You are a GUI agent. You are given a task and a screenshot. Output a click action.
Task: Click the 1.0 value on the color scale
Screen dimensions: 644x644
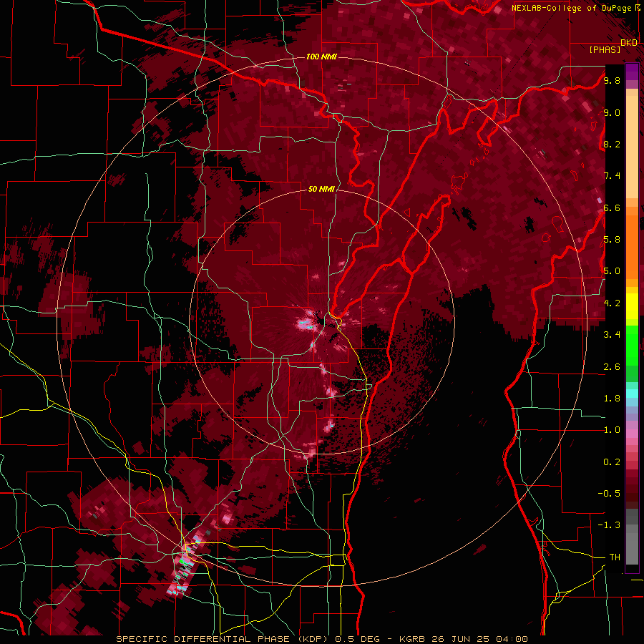tap(612, 430)
